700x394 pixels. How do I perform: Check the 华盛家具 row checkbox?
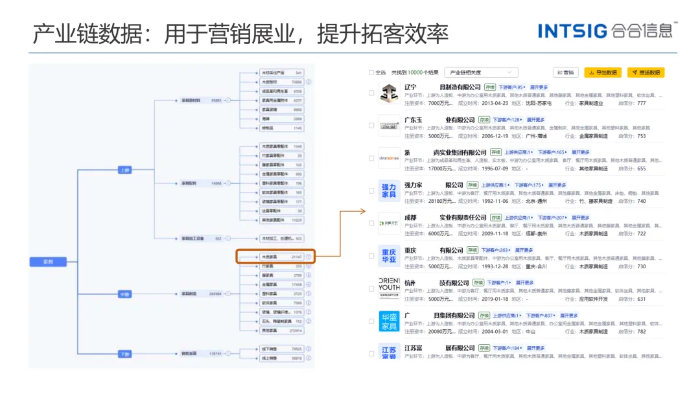(x=371, y=321)
